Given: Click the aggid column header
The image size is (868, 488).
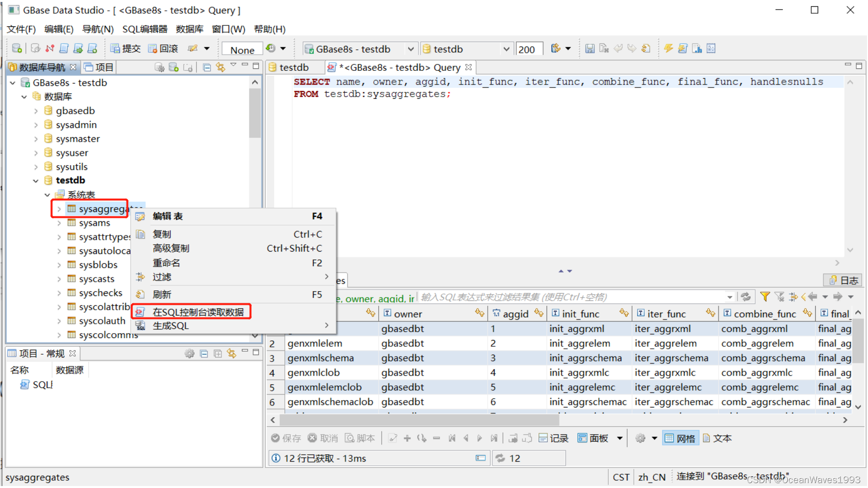Looking at the screenshot, I should (518, 314).
